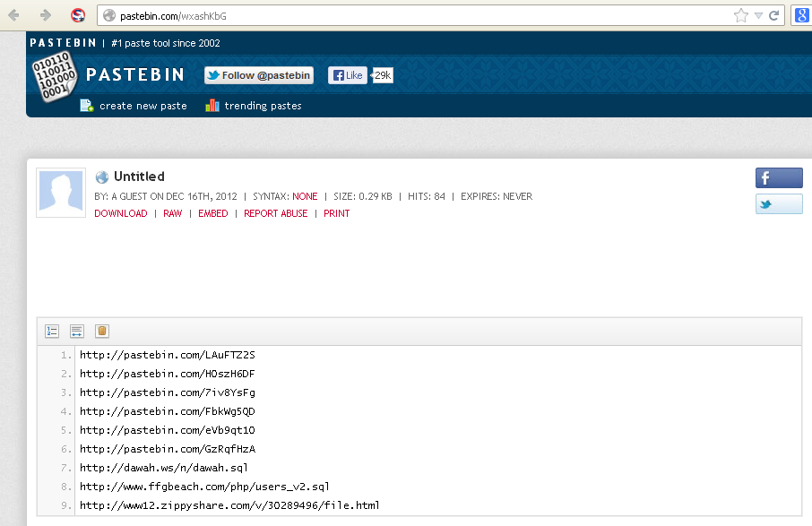Screen dimensions: 812x526
Task: Click the trending pastes bar chart icon
Action: (212, 106)
